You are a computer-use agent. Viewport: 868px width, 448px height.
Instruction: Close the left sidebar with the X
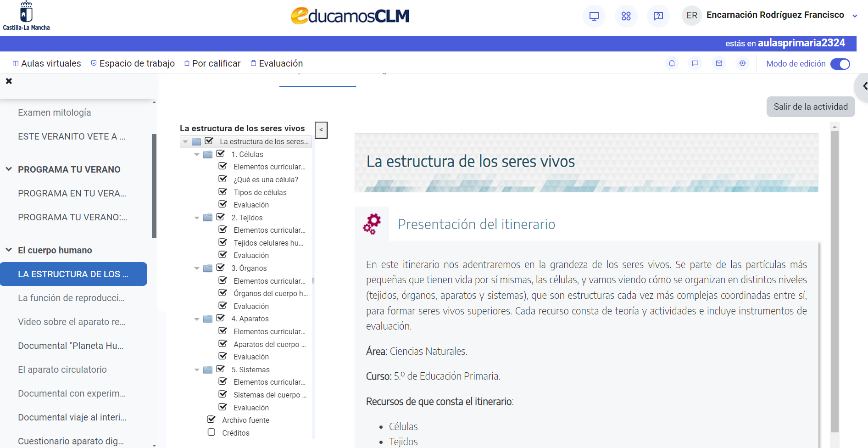(9, 81)
